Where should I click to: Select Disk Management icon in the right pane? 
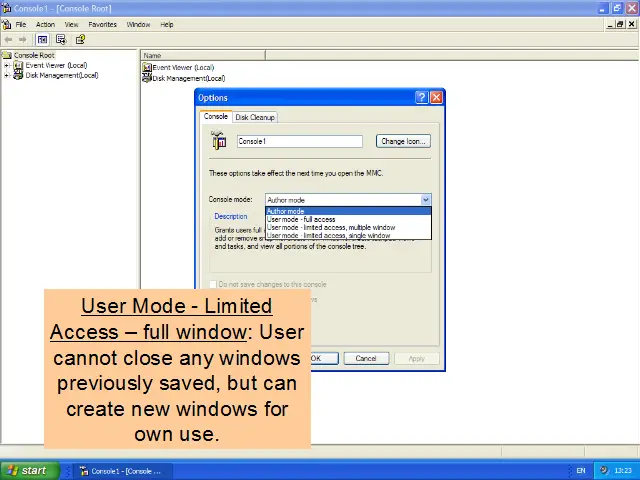(x=147, y=78)
